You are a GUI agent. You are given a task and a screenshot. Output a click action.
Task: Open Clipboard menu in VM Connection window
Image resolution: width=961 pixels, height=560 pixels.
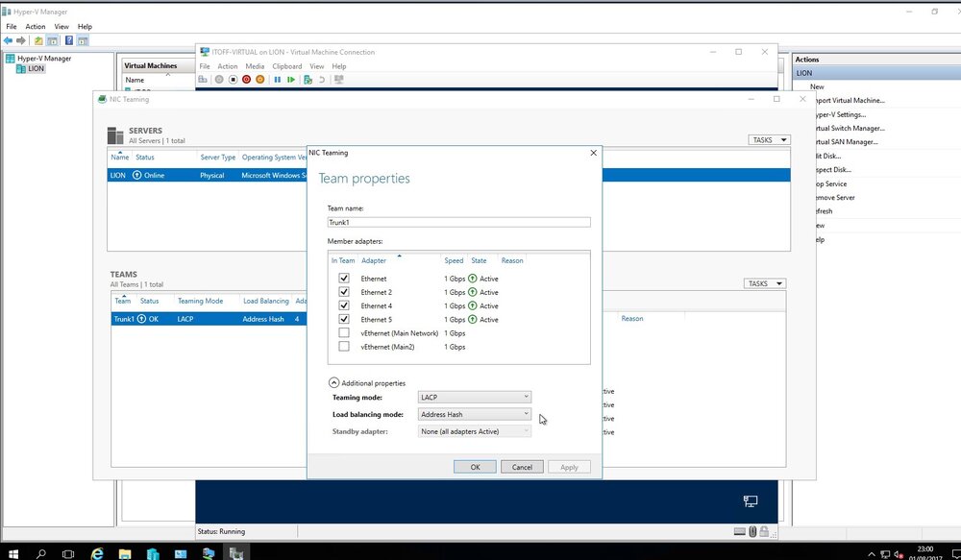coord(286,66)
